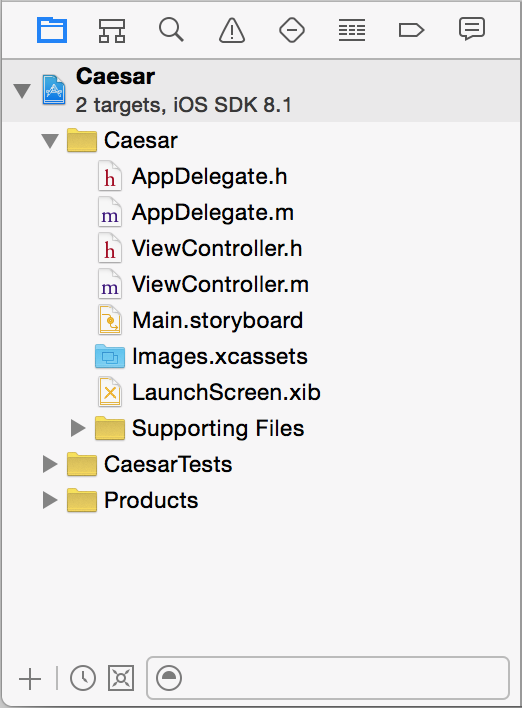Open the Find navigator
The image size is (522, 708).
(171, 30)
